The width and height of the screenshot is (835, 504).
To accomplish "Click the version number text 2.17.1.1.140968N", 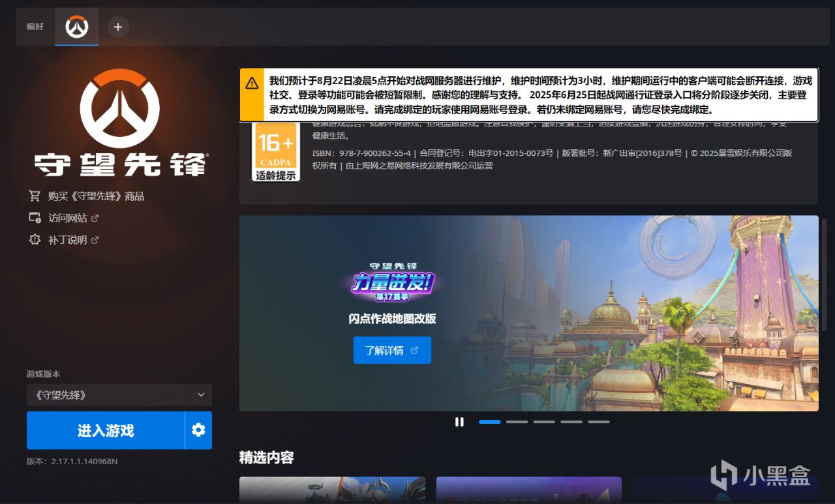I will pos(84,461).
